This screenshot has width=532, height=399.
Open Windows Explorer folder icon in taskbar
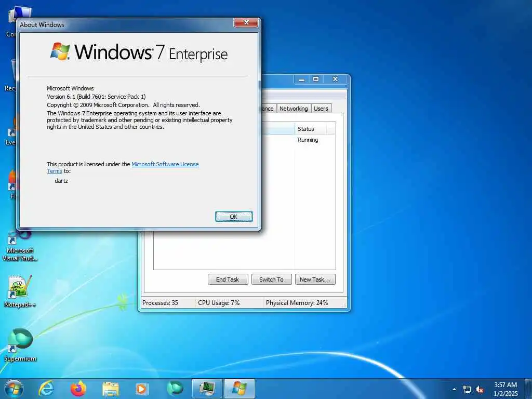pyautogui.click(x=111, y=389)
